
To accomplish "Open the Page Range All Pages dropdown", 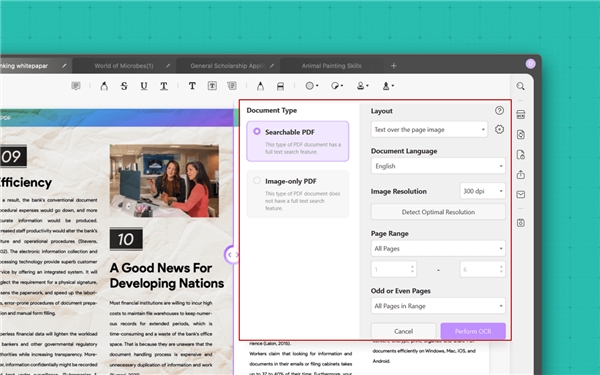I will (x=438, y=248).
